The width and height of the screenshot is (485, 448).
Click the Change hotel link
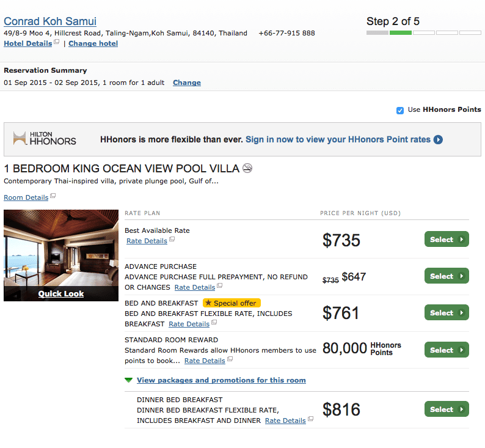coord(93,43)
